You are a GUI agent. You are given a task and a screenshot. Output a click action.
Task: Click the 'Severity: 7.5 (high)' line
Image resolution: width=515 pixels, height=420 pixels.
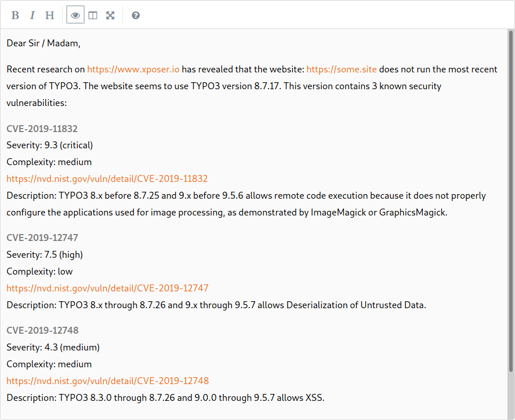point(45,255)
